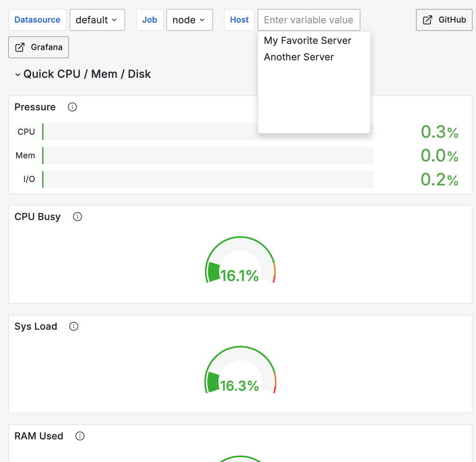Open the Pressure panel info icon
This screenshot has width=476, height=462.
(72, 107)
